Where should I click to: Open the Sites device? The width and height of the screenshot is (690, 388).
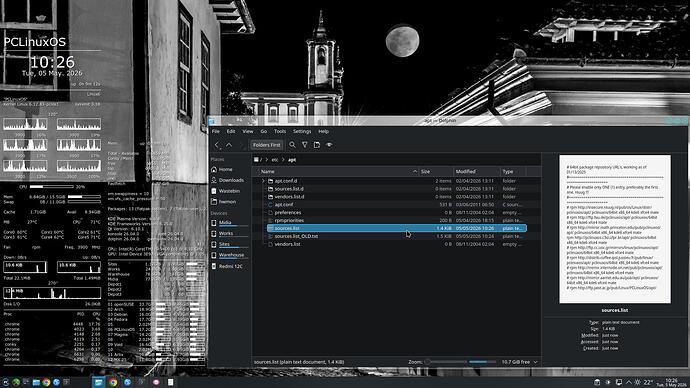pos(229,244)
